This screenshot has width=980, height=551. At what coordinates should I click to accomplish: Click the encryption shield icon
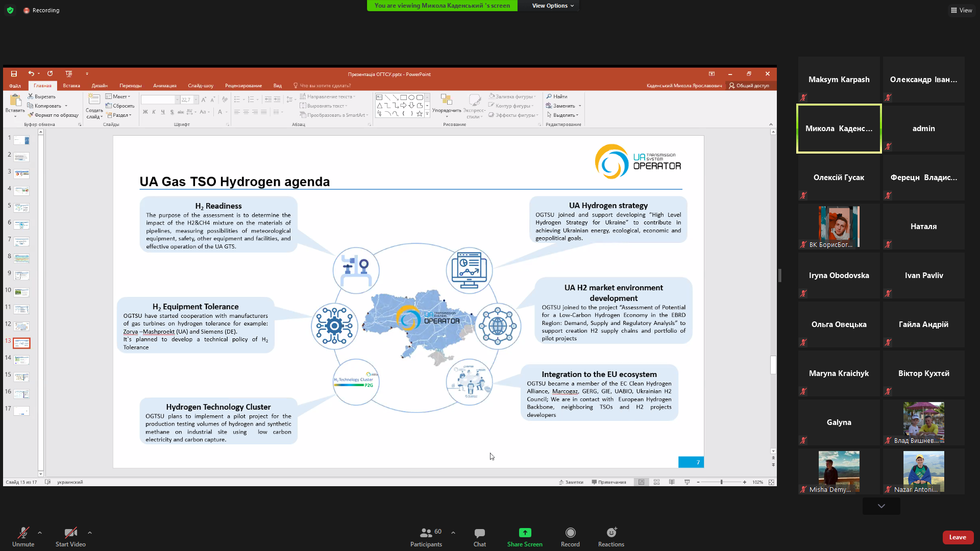pyautogui.click(x=10, y=10)
